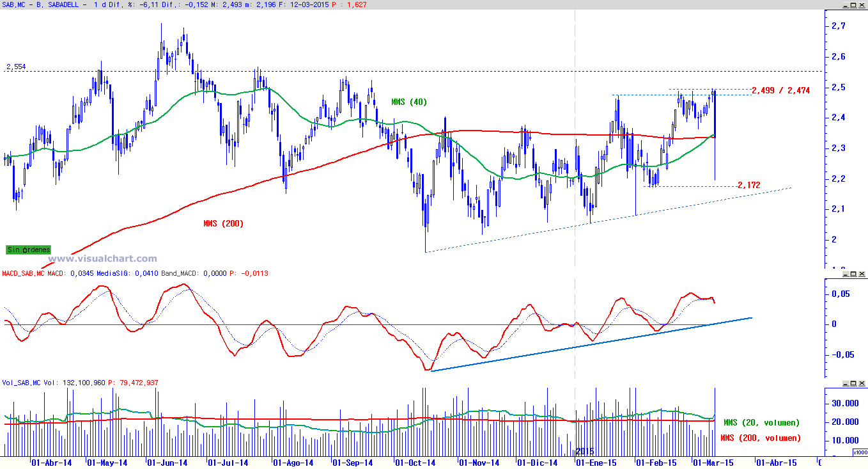
Task: Close the SAB.MC price chart panel
Action: (x=862, y=4)
